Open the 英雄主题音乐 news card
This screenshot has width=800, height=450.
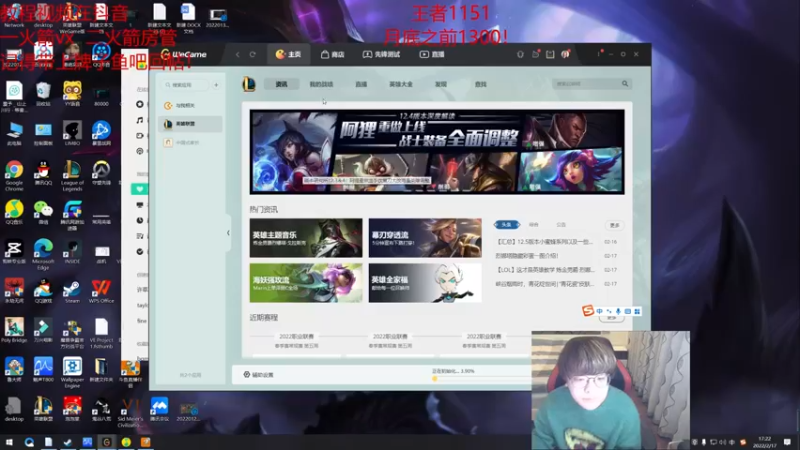point(306,238)
